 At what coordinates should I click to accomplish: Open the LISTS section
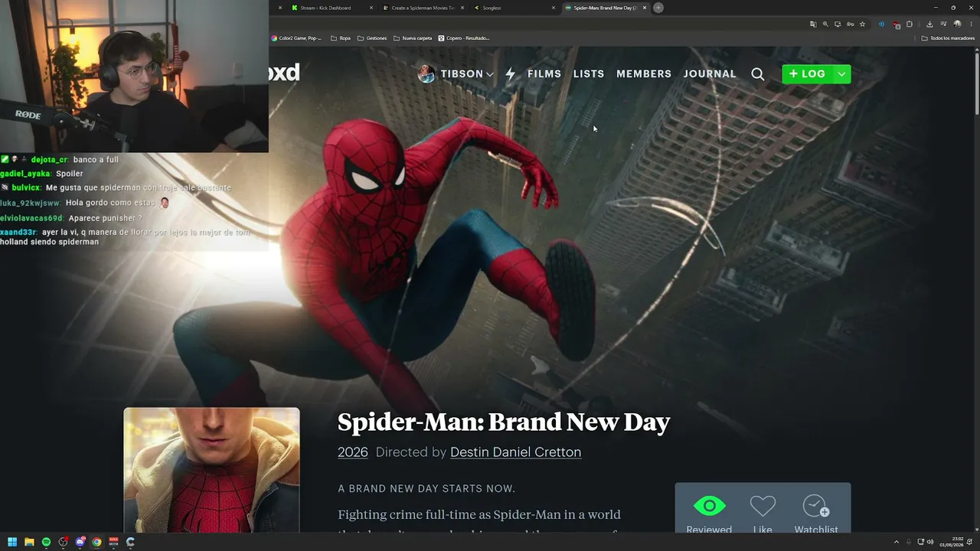(x=589, y=74)
